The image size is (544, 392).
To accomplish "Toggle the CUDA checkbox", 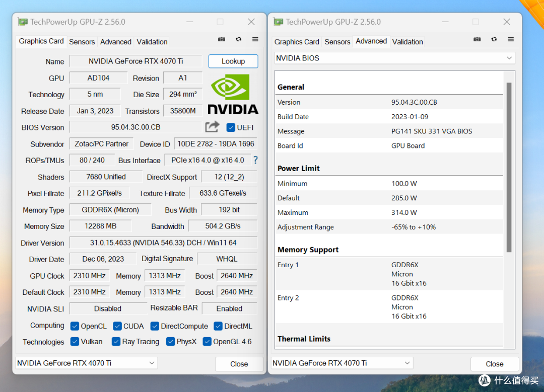I will [x=117, y=326].
